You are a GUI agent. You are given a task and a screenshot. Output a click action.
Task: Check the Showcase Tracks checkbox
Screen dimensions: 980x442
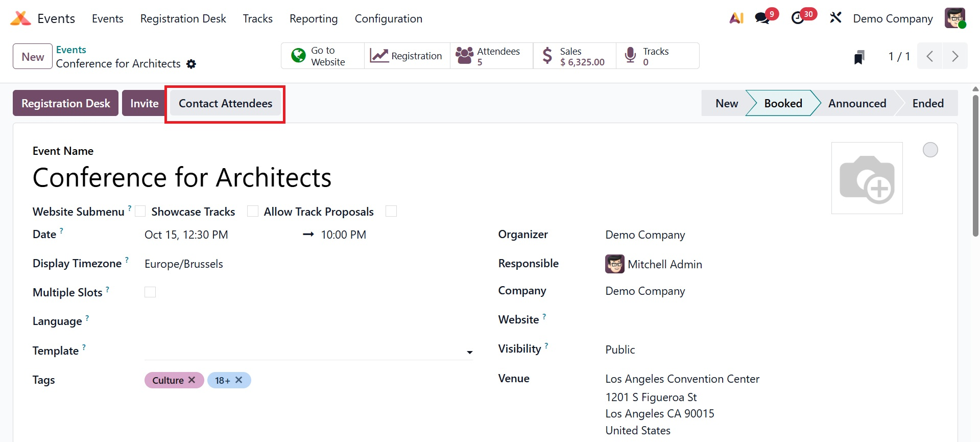pos(252,212)
